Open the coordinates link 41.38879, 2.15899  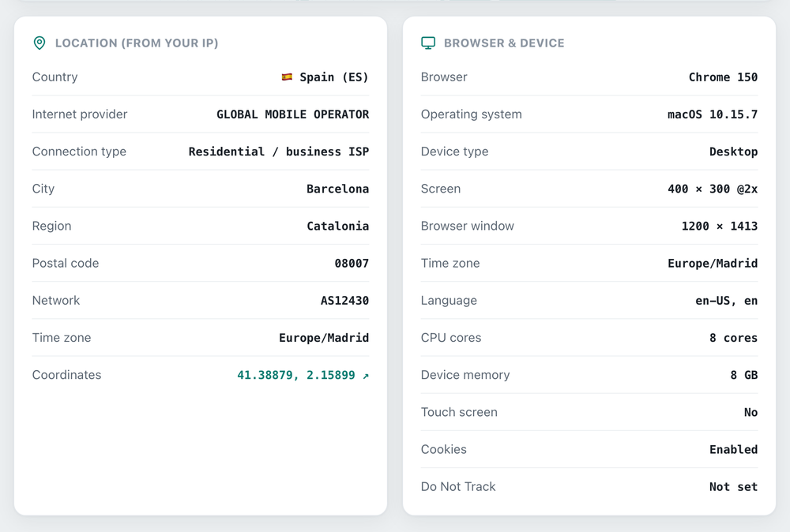click(x=303, y=375)
